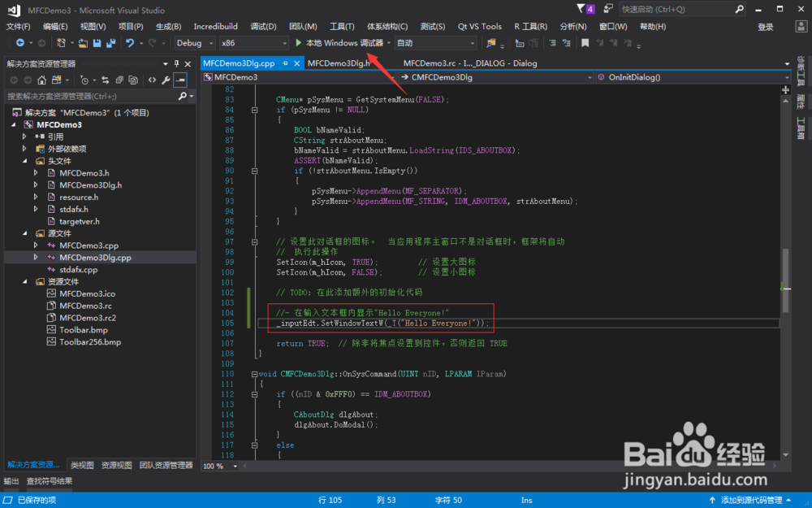Collapse the comment block at line 97
This screenshot has height=508, width=812.
pos(254,241)
